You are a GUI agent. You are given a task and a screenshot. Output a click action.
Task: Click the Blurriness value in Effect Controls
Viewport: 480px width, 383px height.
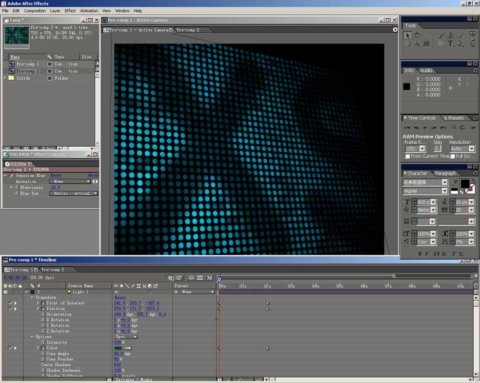click(55, 187)
